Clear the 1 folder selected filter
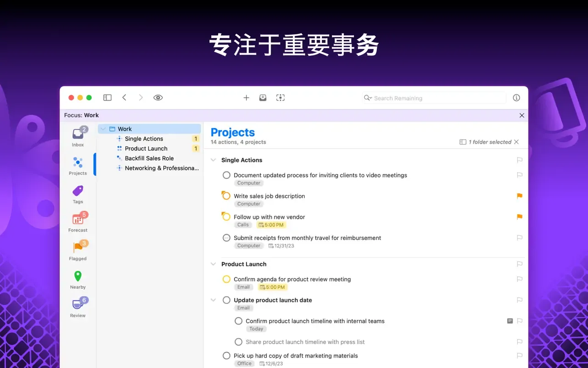588x368 pixels. click(516, 142)
